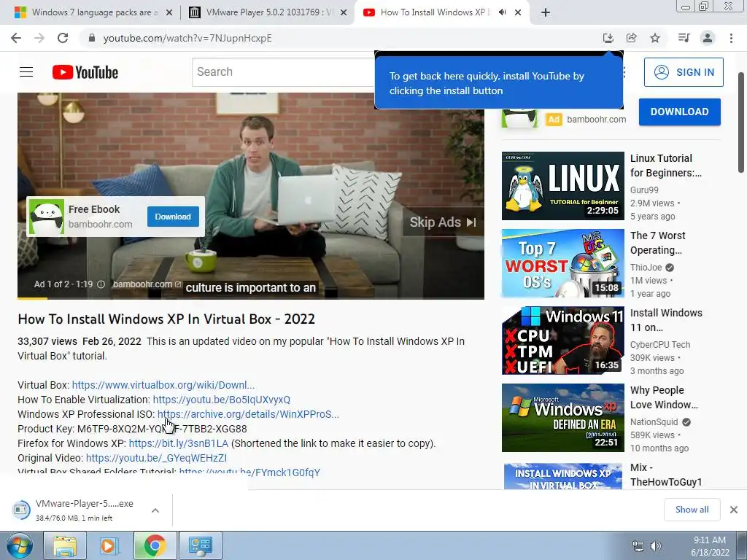This screenshot has width=747, height=560.
Task: Click the taskbar clock 9:11 AM
Action: click(x=709, y=540)
